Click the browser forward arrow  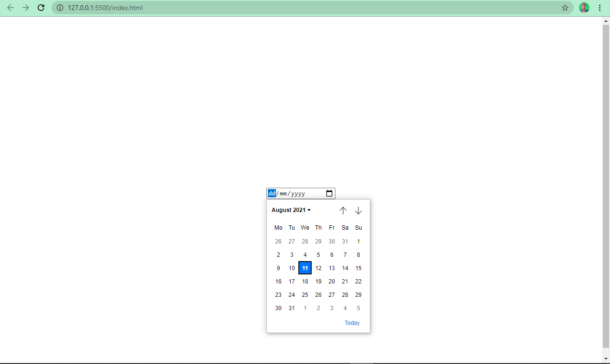point(26,8)
